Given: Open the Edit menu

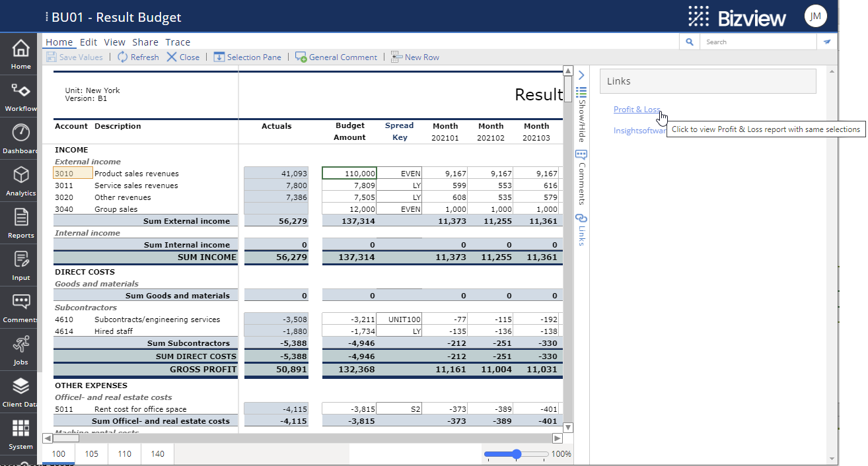Looking at the screenshot, I should tap(89, 42).
